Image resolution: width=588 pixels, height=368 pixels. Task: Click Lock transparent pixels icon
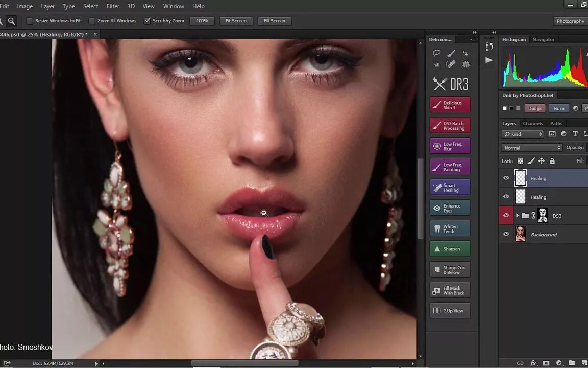coord(520,161)
